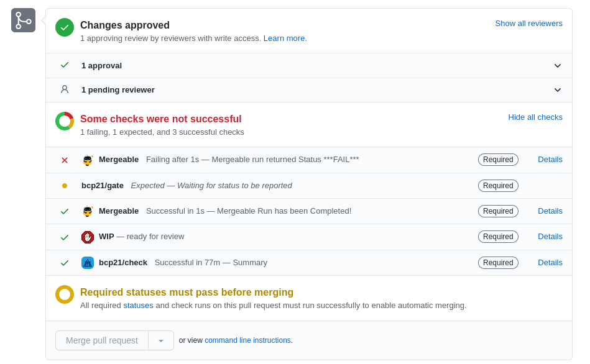Click the yellow dot beside bcp21/gate
The height and width of the screenshot is (364, 590).
tap(64, 185)
